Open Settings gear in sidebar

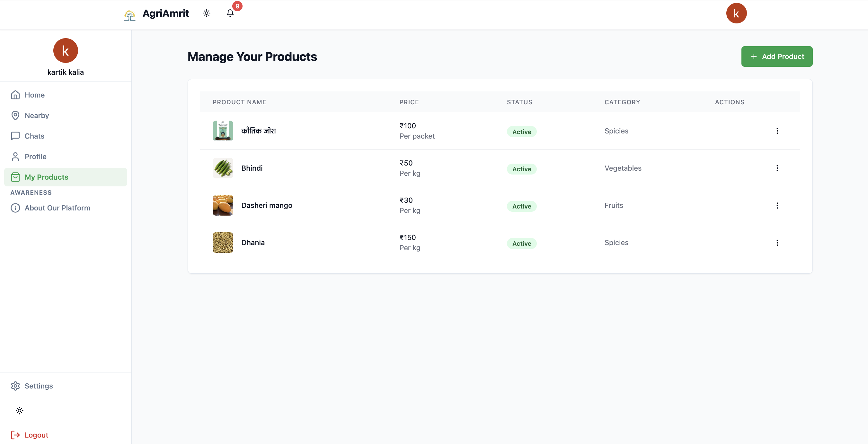pyautogui.click(x=39, y=386)
